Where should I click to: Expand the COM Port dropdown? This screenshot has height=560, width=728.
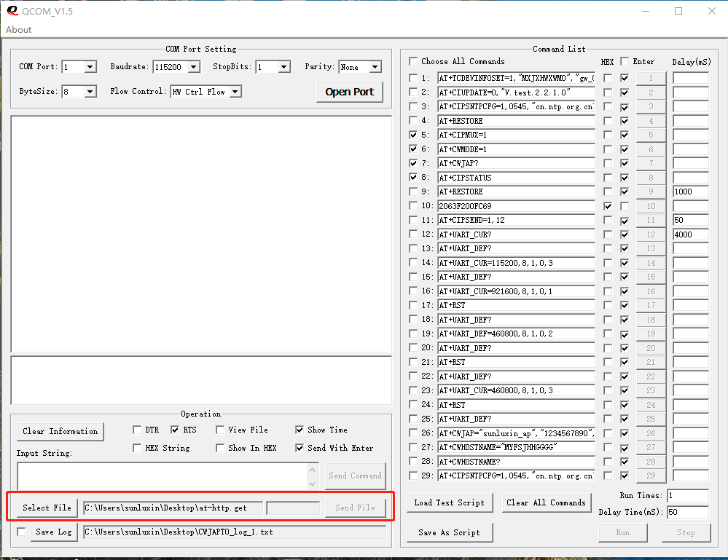(90, 67)
